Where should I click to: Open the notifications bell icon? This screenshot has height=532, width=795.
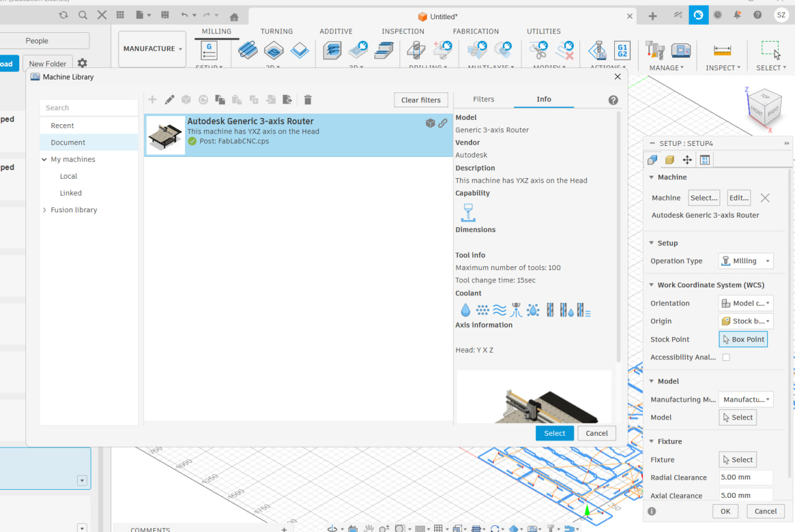coord(738,16)
